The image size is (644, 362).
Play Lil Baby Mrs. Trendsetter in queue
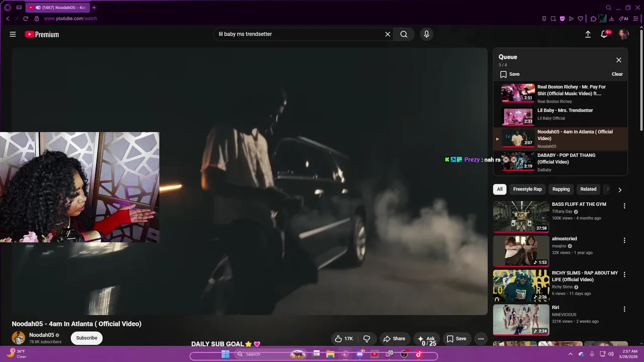560,116
